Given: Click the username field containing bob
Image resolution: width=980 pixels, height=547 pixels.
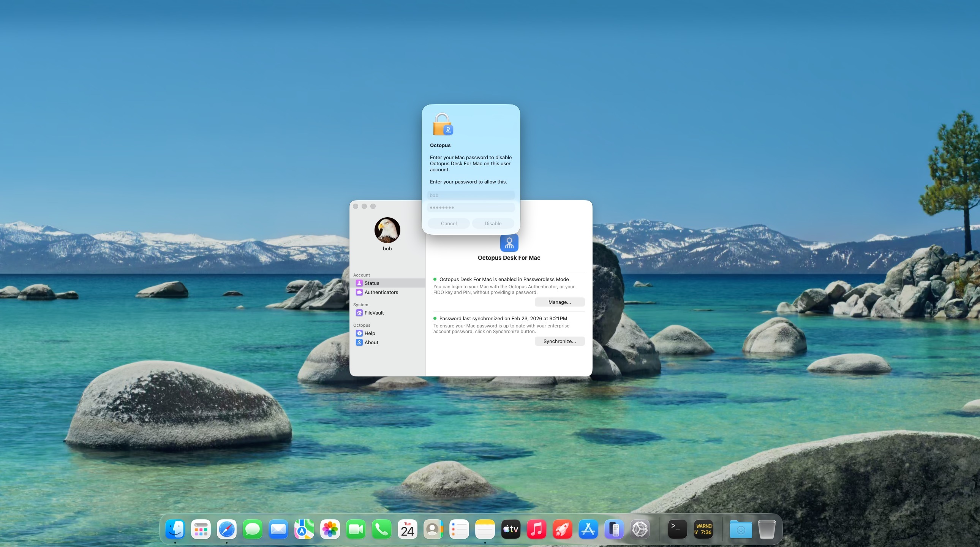Looking at the screenshot, I should tap(471, 195).
